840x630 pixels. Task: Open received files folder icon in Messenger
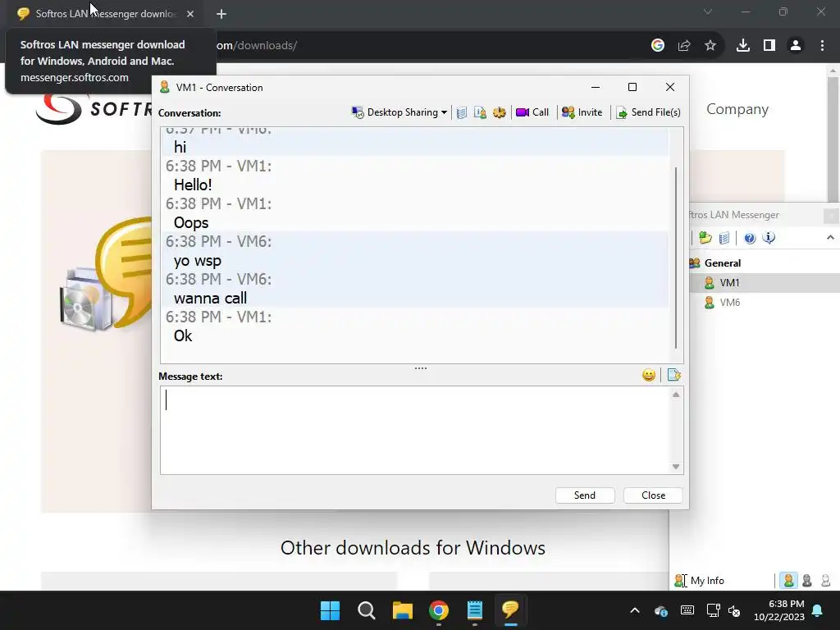pyautogui.click(x=705, y=238)
